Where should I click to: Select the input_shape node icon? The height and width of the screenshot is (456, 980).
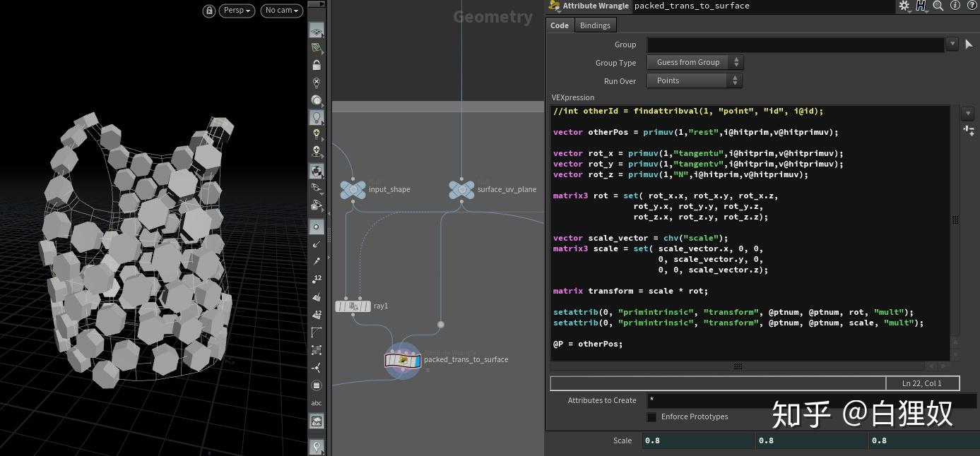point(353,189)
